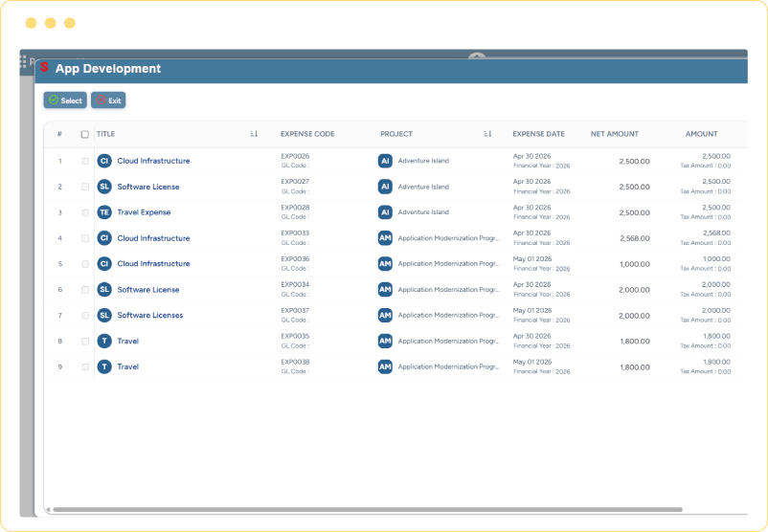Open Cloud Infrastructure link for EXP0036

point(153,264)
